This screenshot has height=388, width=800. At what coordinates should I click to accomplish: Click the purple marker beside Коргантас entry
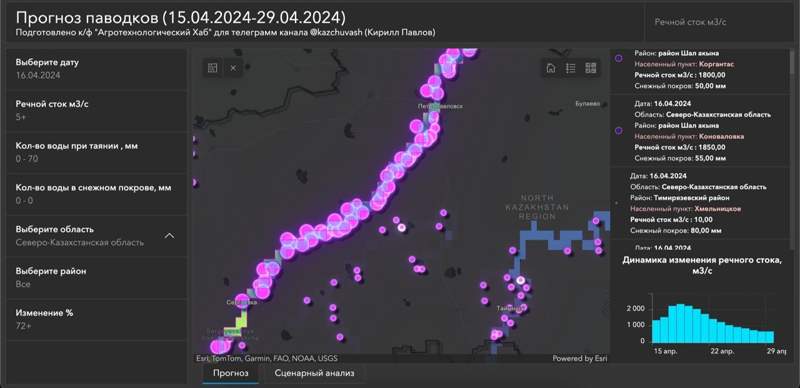(x=619, y=58)
